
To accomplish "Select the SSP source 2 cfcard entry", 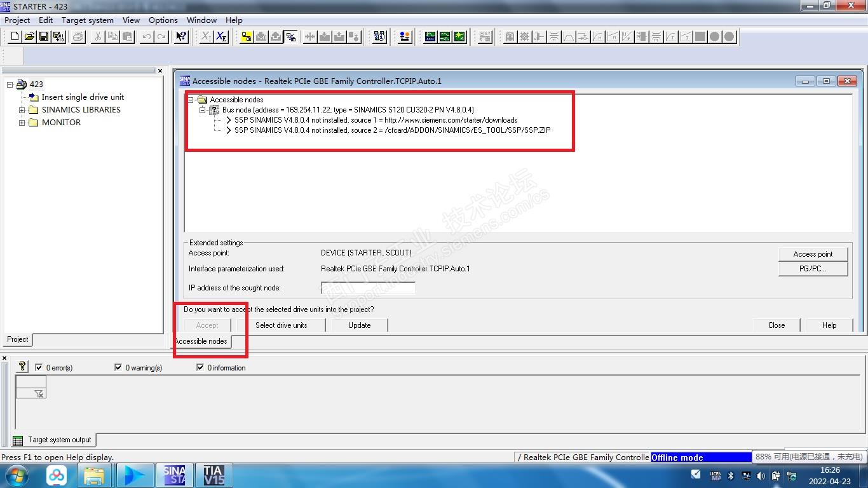I will (392, 130).
